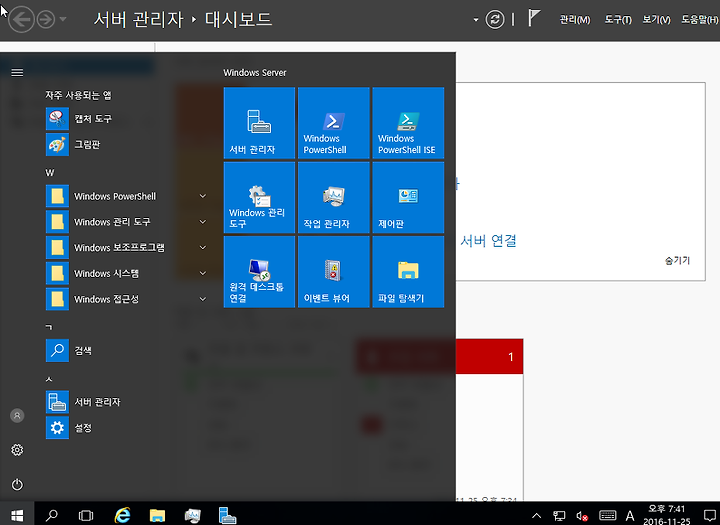Open 검색 in the app list

tap(126, 350)
